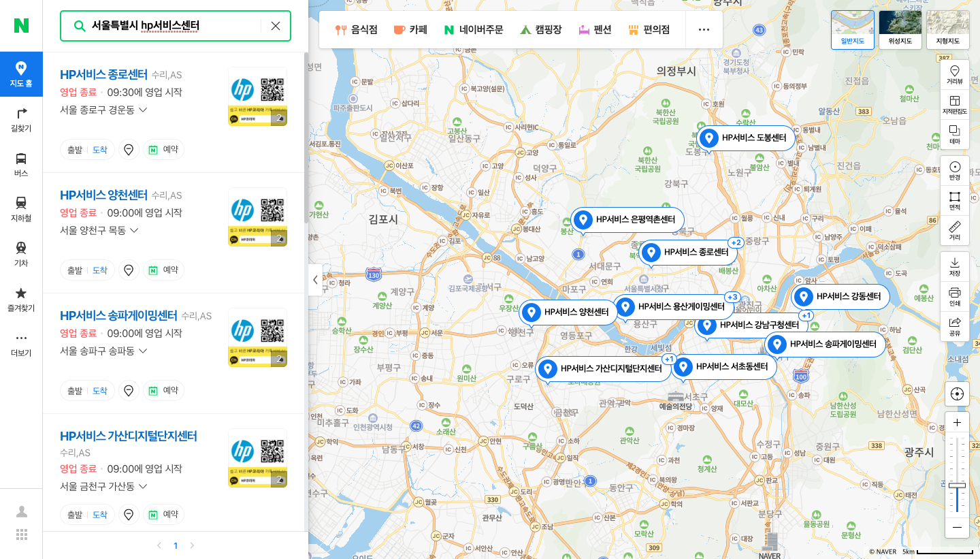980x559 pixels.
Task: Select 면적 area measuring tool
Action: tap(955, 201)
